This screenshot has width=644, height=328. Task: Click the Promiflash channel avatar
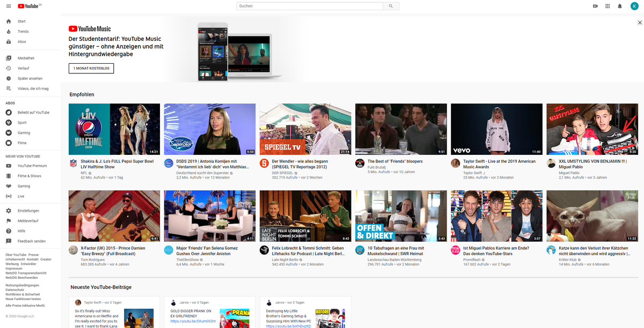456,250
